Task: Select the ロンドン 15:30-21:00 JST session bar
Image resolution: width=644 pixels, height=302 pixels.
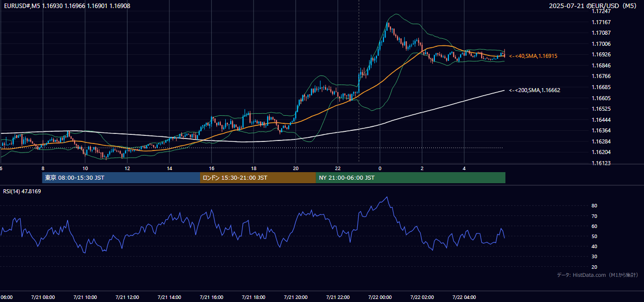Action: click(x=258, y=178)
